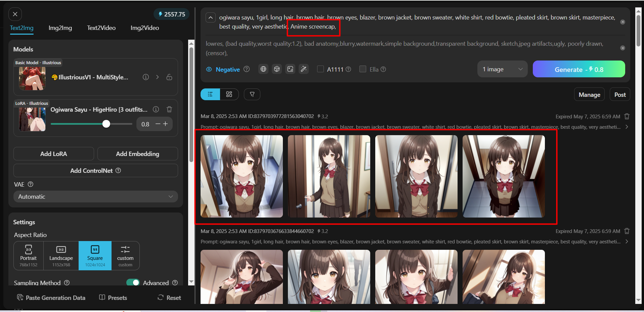Enable the A1111 checkbox
Viewport: 644px width, 312px height.
click(320, 69)
